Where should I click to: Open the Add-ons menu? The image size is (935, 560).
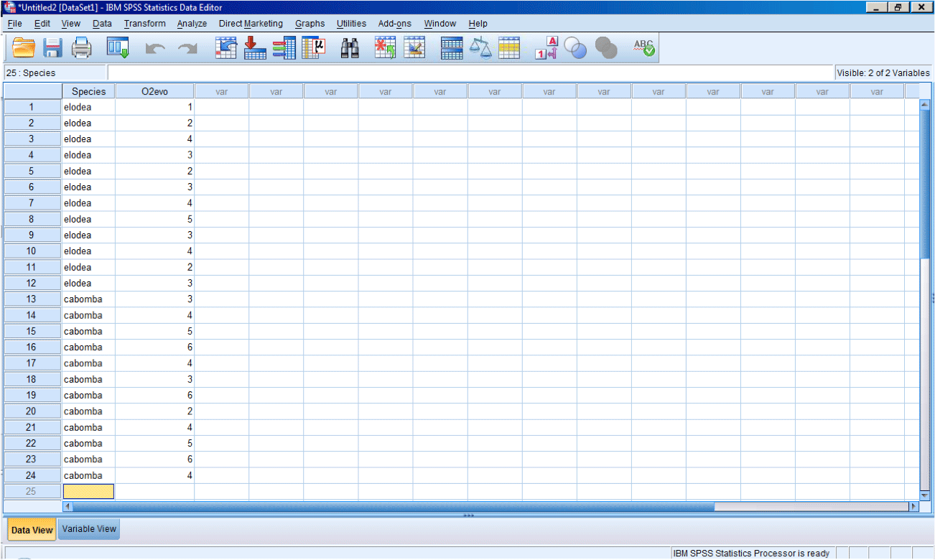click(395, 24)
